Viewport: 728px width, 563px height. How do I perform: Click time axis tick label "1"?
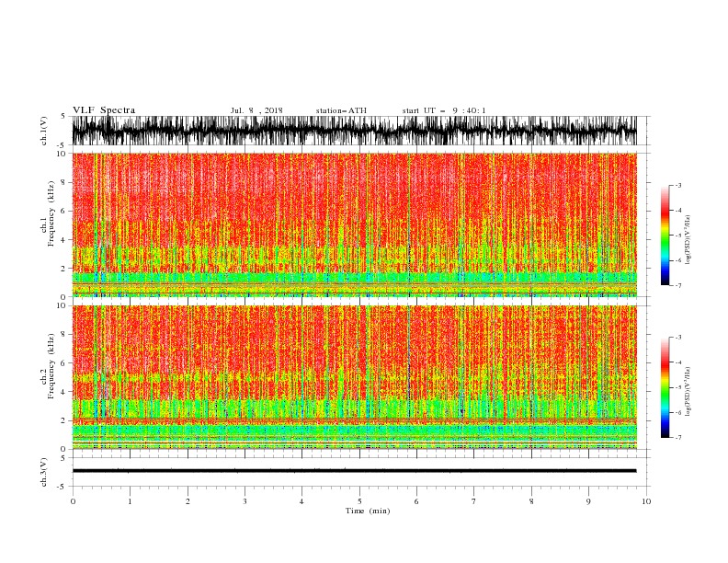click(x=130, y=501)
